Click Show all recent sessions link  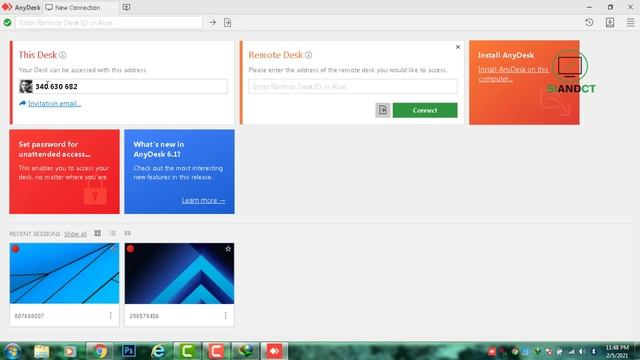pos(76,234)
